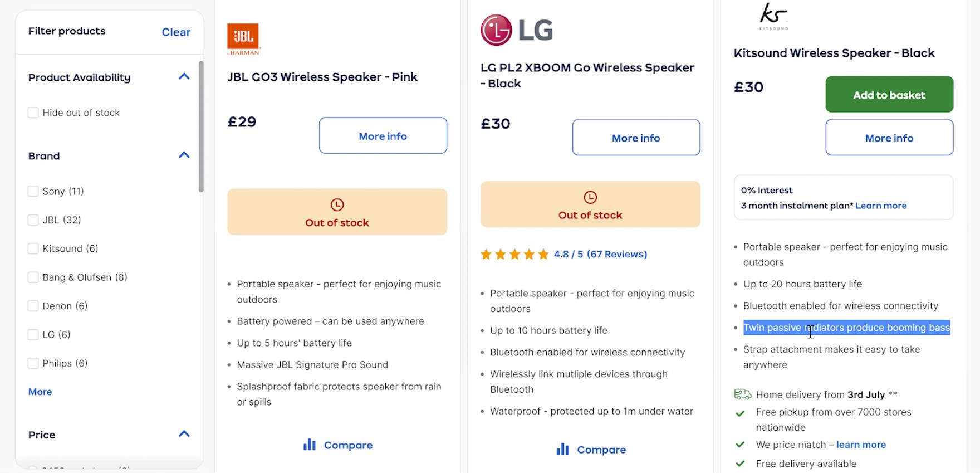Click the Kitsound brand logo
This screenshot has height=473, width=980.
tap(774, 17)
